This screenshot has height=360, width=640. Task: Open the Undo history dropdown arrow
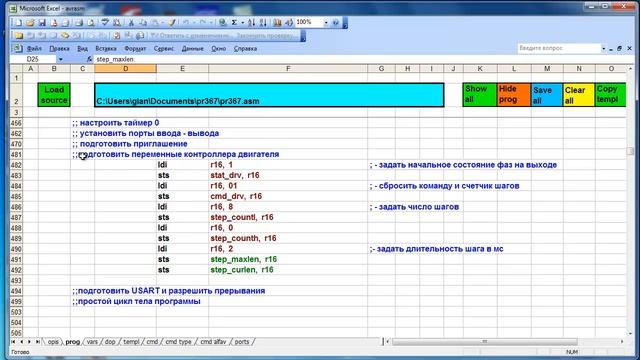coord(193,23)
